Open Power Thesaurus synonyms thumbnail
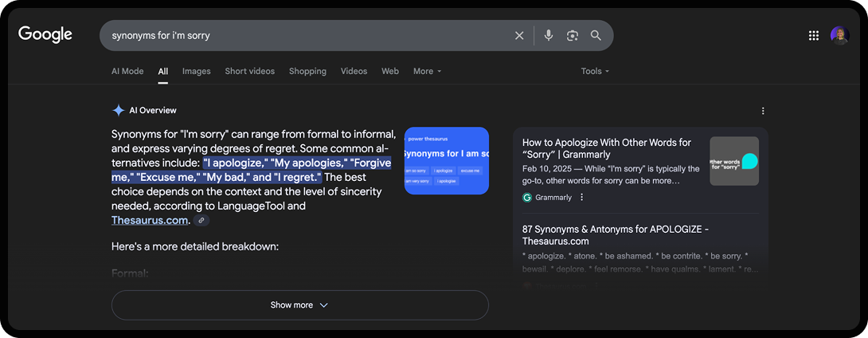868x338 pixels. coord(447,161)
